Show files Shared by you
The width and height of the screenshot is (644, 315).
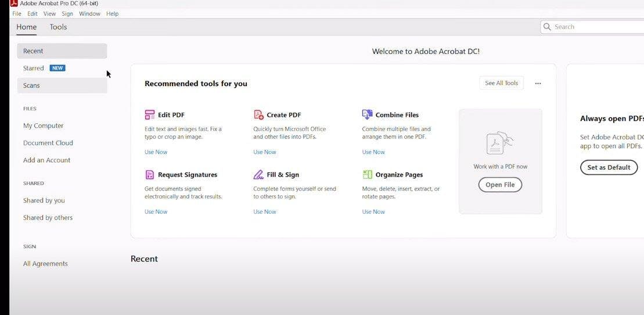[x=44, y=201]
